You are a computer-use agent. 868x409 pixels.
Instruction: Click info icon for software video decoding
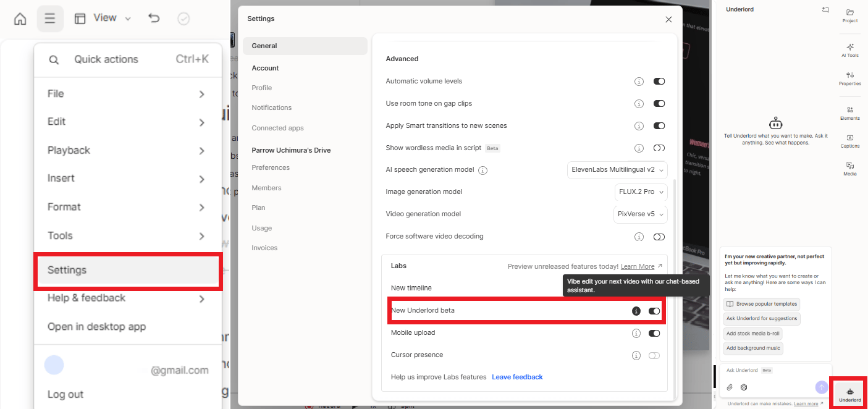pyautogui.click(x=639, y=237)
